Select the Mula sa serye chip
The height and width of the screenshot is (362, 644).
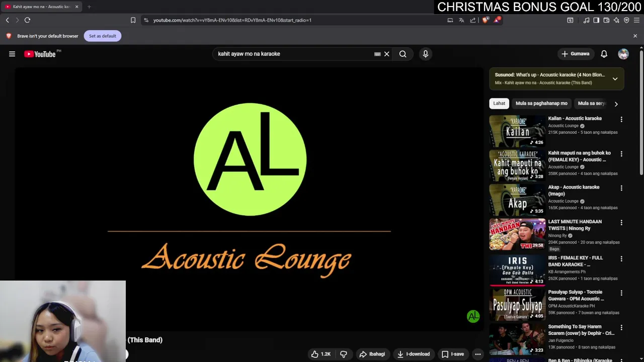[592, 104]
